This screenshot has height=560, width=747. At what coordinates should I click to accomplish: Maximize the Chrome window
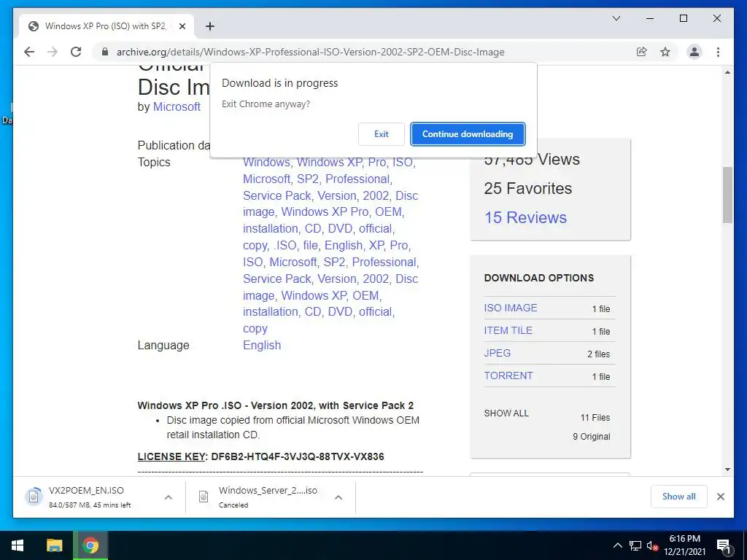683,18
